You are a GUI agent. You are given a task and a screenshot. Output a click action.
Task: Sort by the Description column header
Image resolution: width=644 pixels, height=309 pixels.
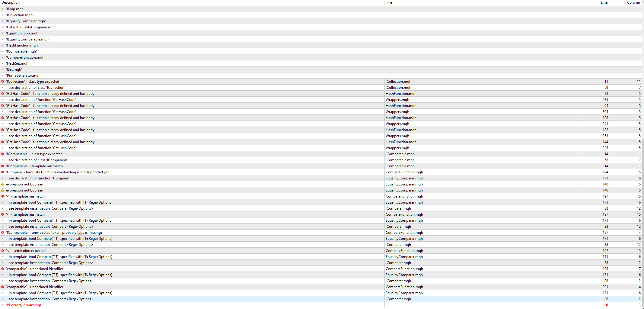[11, 2]
